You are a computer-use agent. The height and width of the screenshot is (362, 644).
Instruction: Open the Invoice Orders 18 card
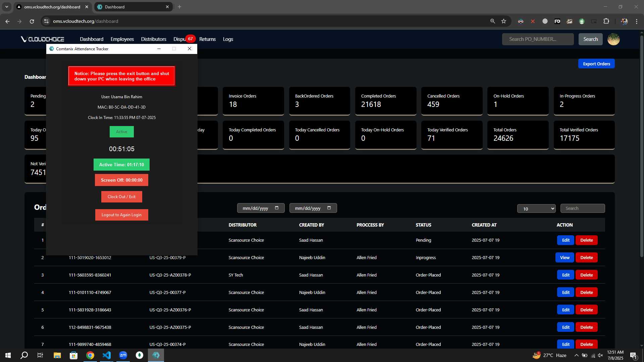tap(253, 101)
